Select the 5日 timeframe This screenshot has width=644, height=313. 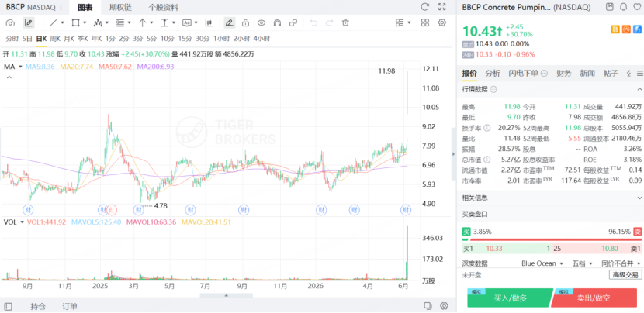pyautogui.click(x=27, y=39)
